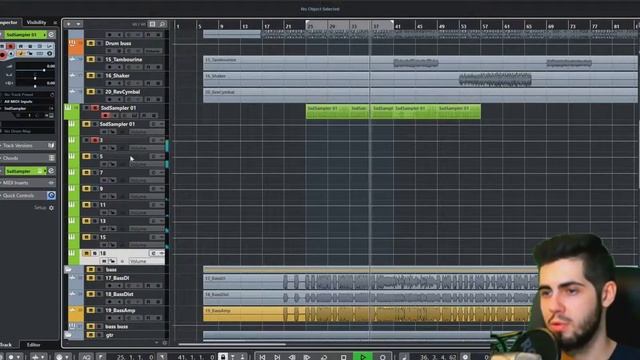Open All MIDI Inputs routing dropdown
Viewport: 640px width, 360px height.
coord(27,102)
